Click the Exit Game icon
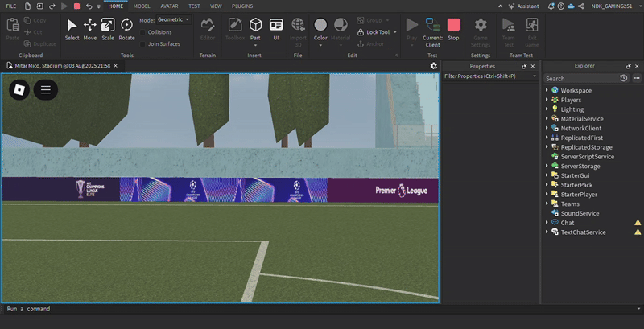644x329 pixels. [532, 25]
